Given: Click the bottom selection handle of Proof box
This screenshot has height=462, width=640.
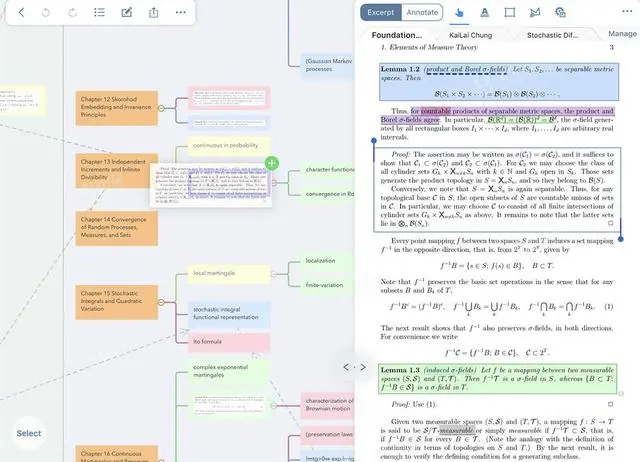Looking at the screenshot, I should (x=621, y=239).
